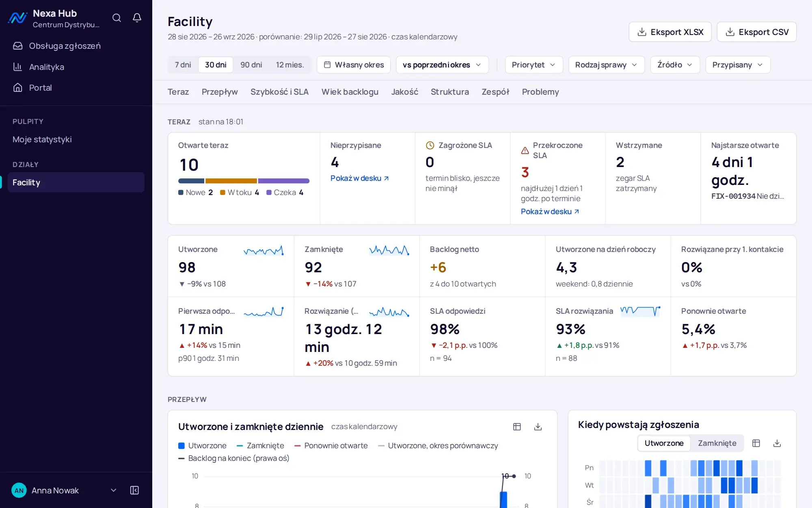Viewport: 812px width, 508px height.
Task: Click Eksport CSV button
Action: tap(757, 32)
